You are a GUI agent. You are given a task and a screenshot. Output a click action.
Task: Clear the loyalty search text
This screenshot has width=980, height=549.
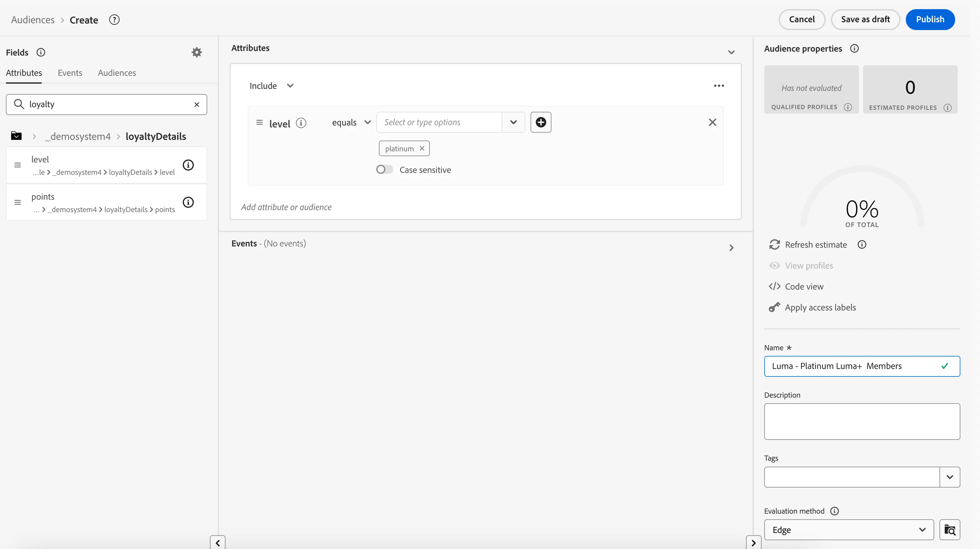[x=197, y=105]
